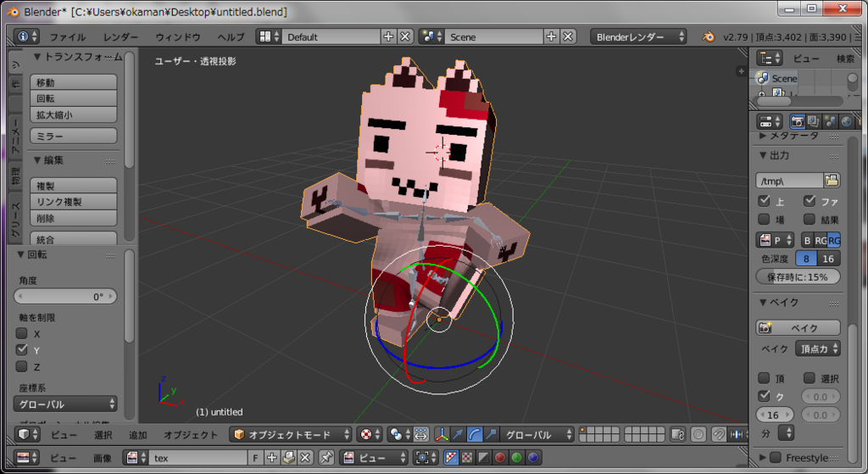Enable X axis constraint checkbox
Viewport: 868px width, 474px height.
[x=21, y=333]
